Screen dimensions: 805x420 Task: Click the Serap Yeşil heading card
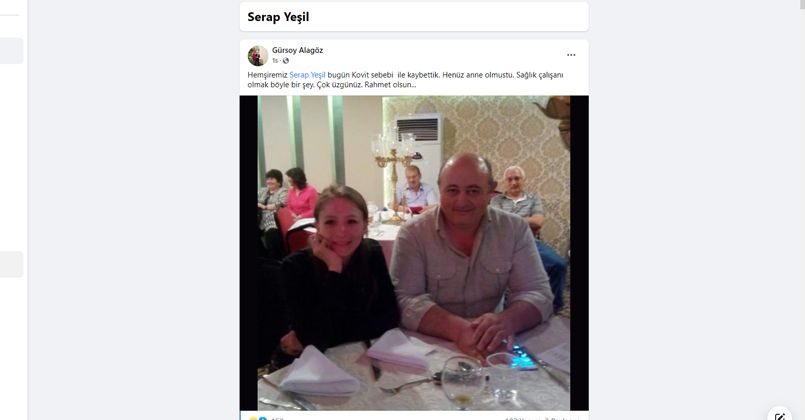pyautogui.click(x=414, y=17)
